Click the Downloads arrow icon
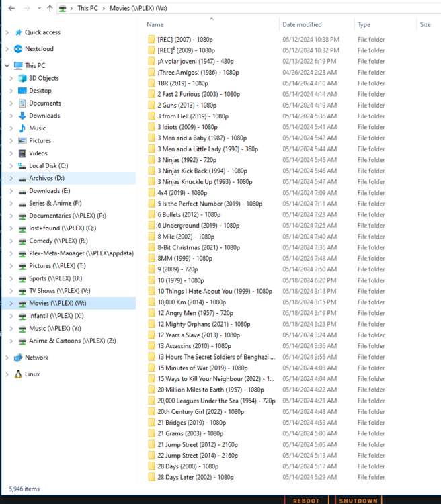This screenshot has height=504, width=441. [22, 116]
